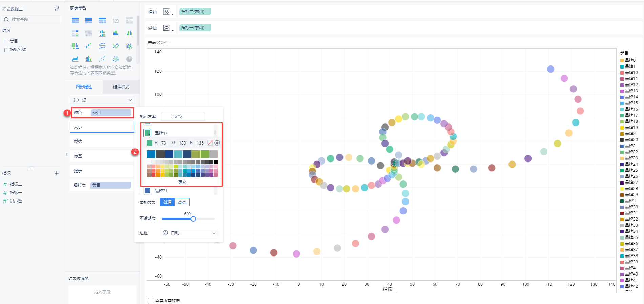The image size is (644, 304).
Task: Click the B value input showing 136
Action: pos(200,143)
